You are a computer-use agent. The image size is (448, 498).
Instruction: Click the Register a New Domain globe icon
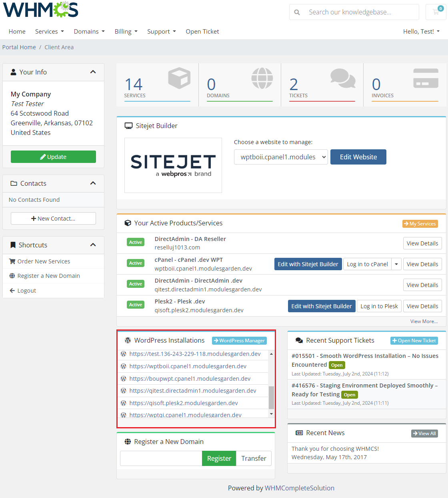tap(128, 442)
